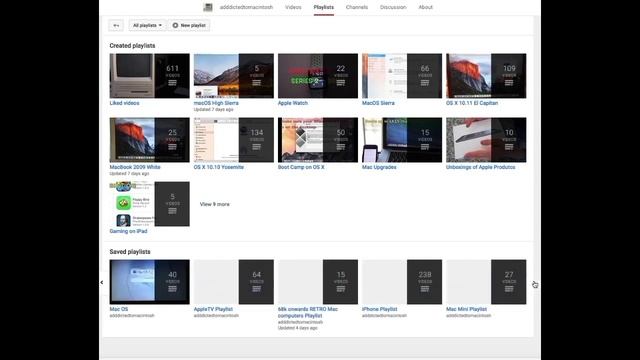Click the Liked videos title link
Viewport: 640px width, 360px height.
point(124,103)
